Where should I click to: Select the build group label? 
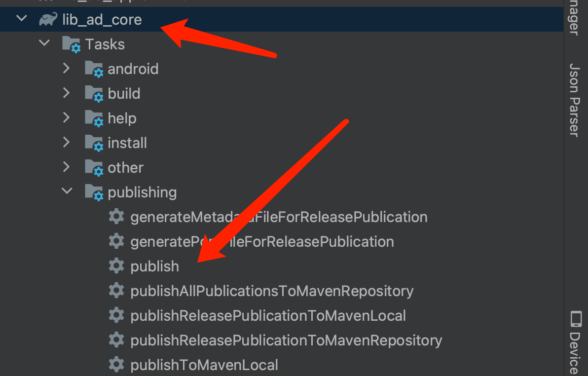[x=124, y=93]
